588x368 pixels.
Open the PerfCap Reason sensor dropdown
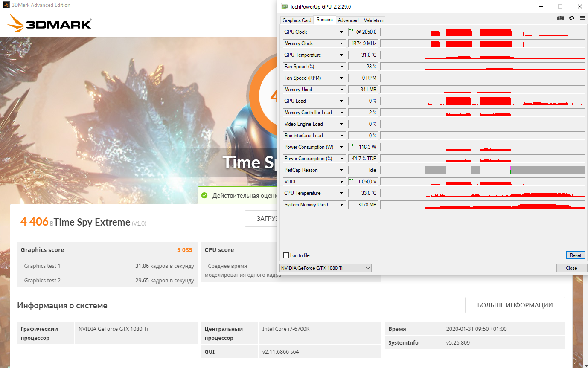pos(341,170)
